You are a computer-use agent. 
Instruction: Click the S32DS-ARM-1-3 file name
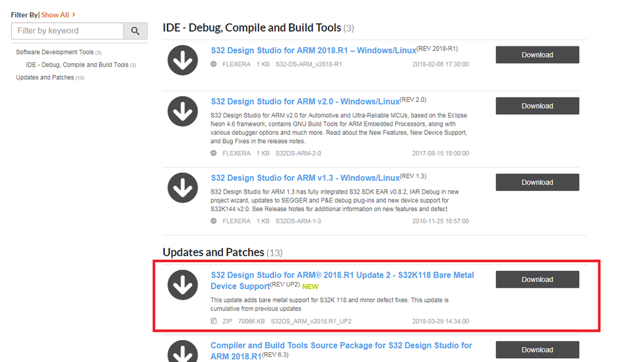coord(298,221)
